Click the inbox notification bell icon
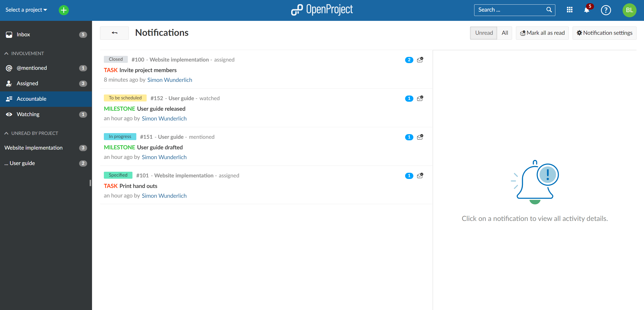644x310 pixels. coord(587,10)
